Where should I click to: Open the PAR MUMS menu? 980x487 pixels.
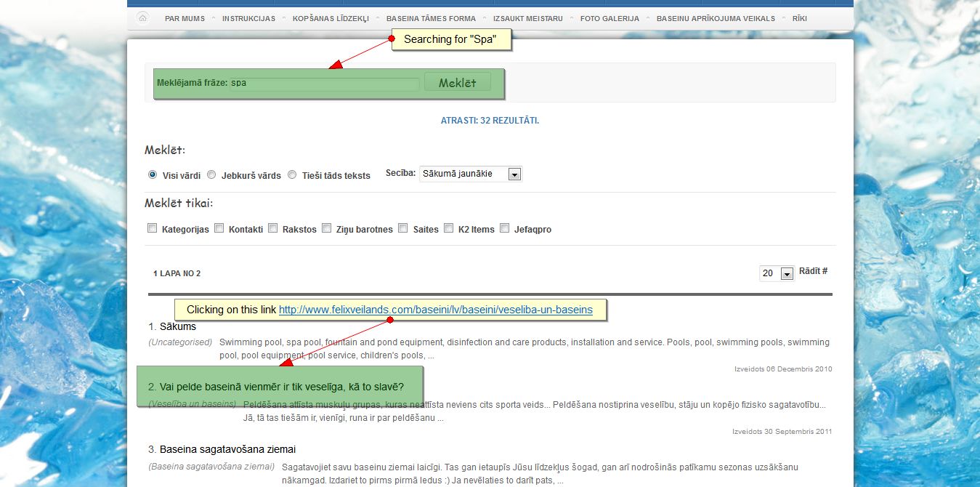pos(185,19)
